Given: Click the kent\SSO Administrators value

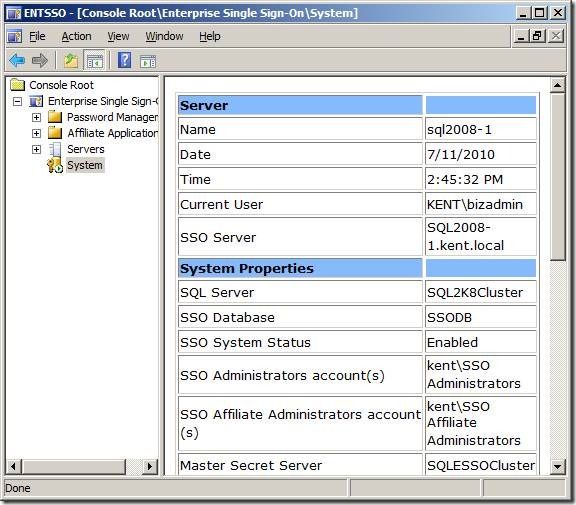Looking at the screenshot, I should (474, 374).
